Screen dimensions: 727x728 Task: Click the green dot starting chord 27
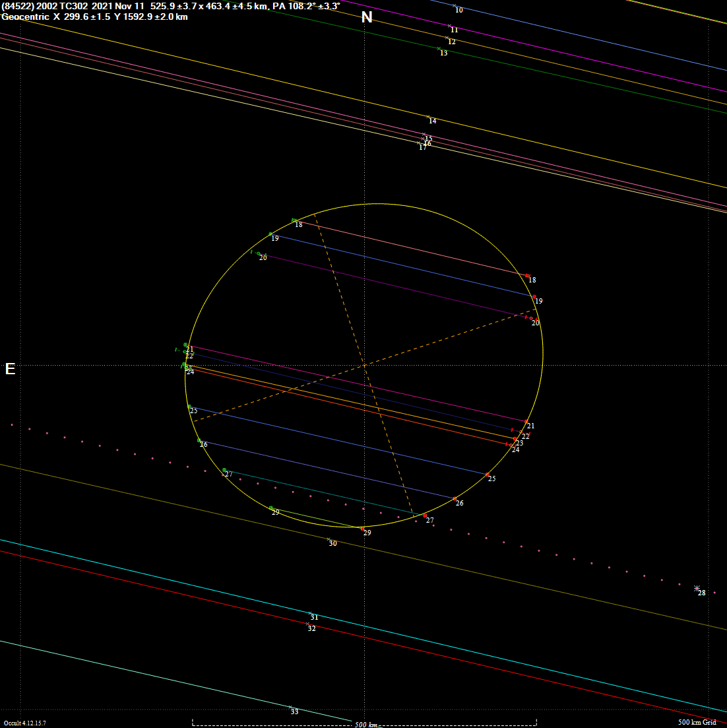click(x=224, y=471)
